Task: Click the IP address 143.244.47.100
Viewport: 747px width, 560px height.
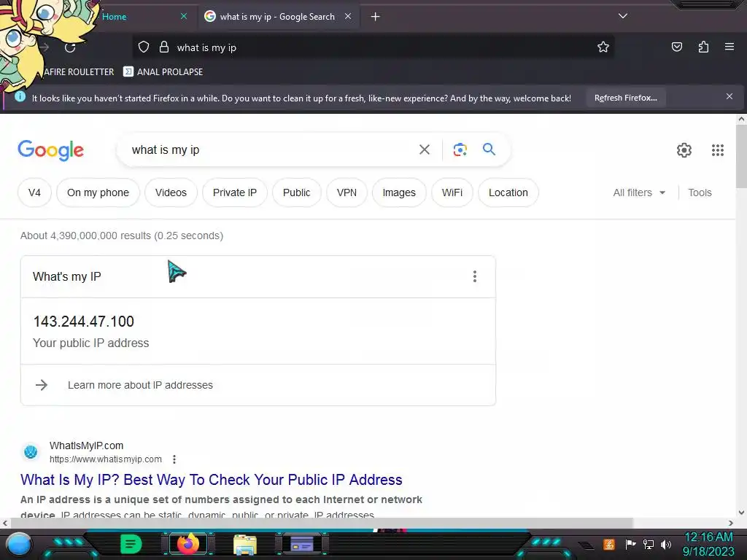Action: [83, 322]
